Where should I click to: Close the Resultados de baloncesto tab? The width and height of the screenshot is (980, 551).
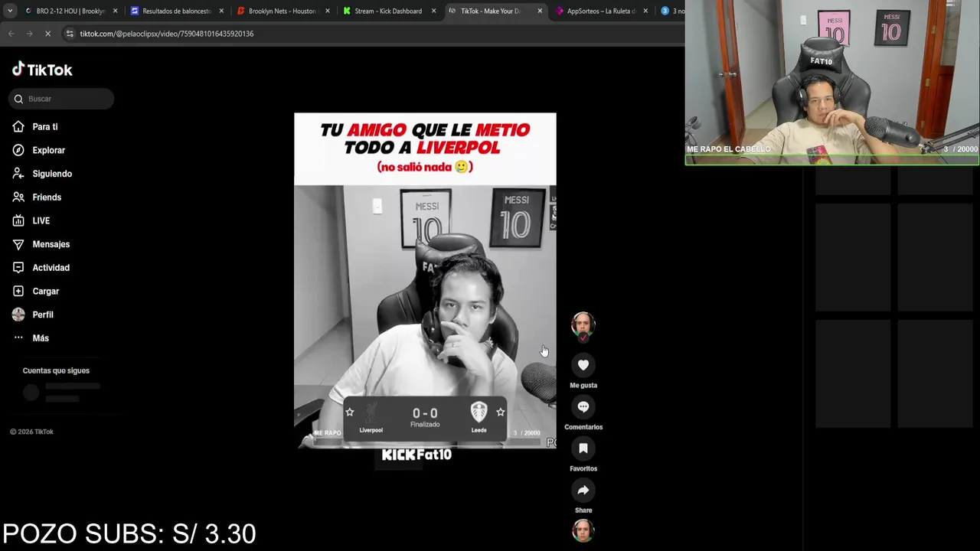[x=221, y=11]
